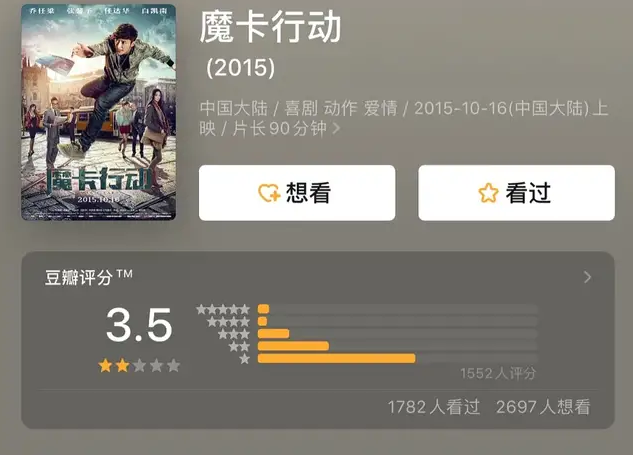Click the three-star rating bar
The height and width of the screenshot is (455, 633).
coord(274,334)
